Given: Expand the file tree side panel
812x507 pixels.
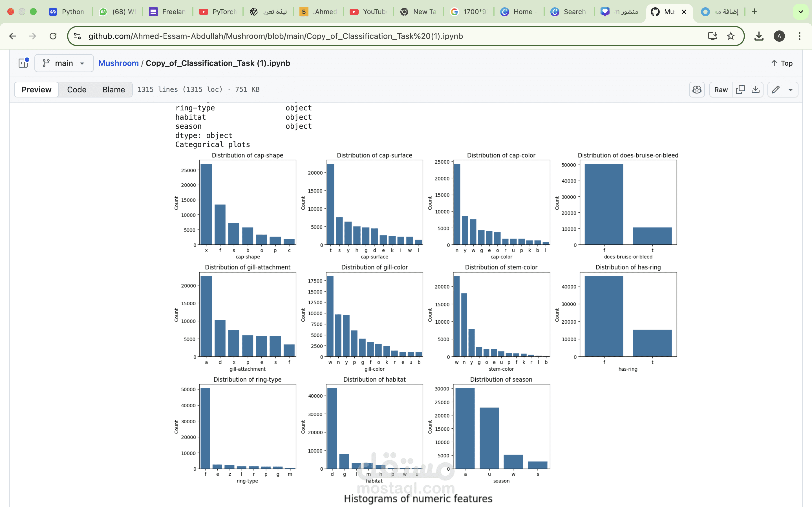Looking at the screenshot, I should [23, 63].
